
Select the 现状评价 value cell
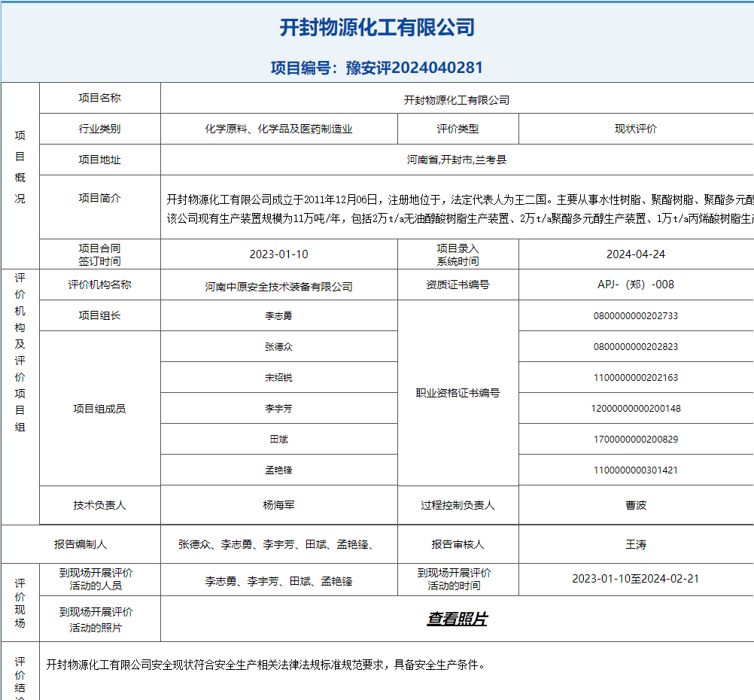click(636, 129)
